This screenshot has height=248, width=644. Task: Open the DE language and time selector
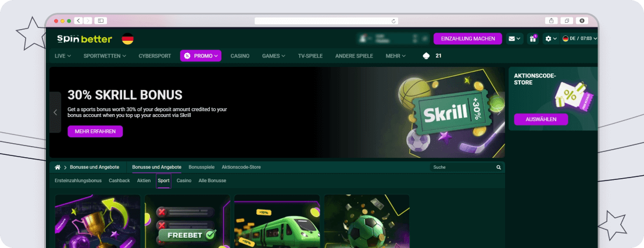[x=579, y=38]
